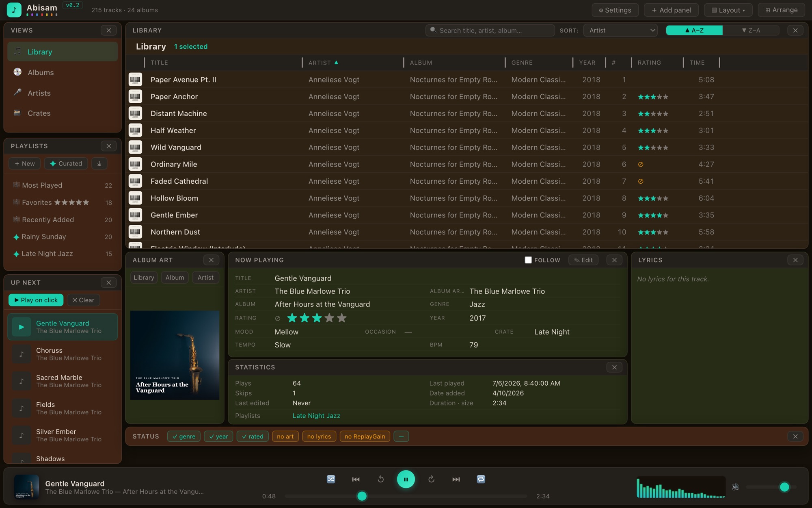Click the note icon beside Fields
812x508 pixels.
(22, 408)
